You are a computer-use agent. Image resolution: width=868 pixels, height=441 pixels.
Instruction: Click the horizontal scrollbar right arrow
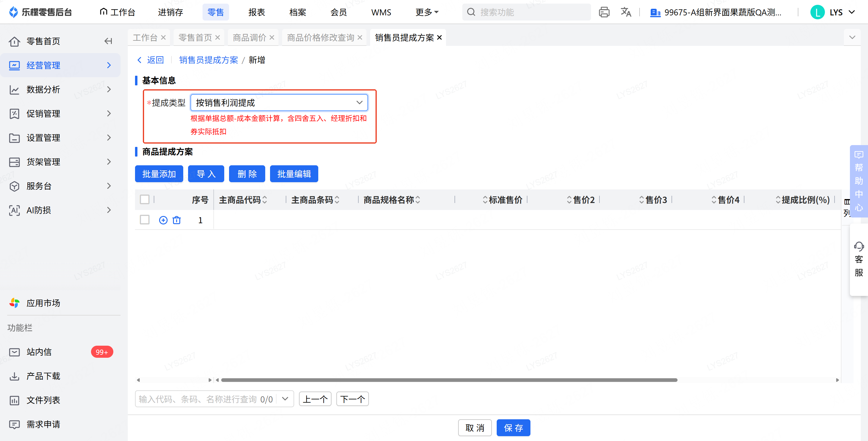[837, 380]
